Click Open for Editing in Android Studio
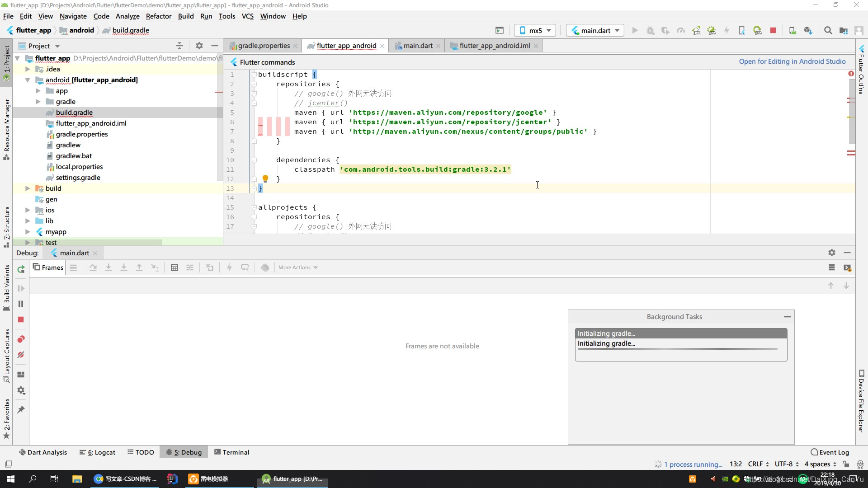This screenshot has width=868, height=488. (x=792, y=61)
